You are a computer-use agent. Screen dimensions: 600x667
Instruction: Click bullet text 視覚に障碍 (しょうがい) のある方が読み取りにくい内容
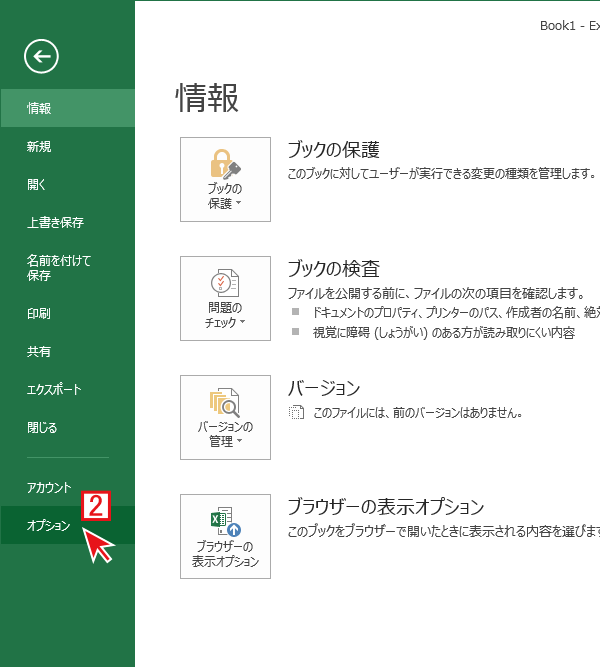pos(444,332)
